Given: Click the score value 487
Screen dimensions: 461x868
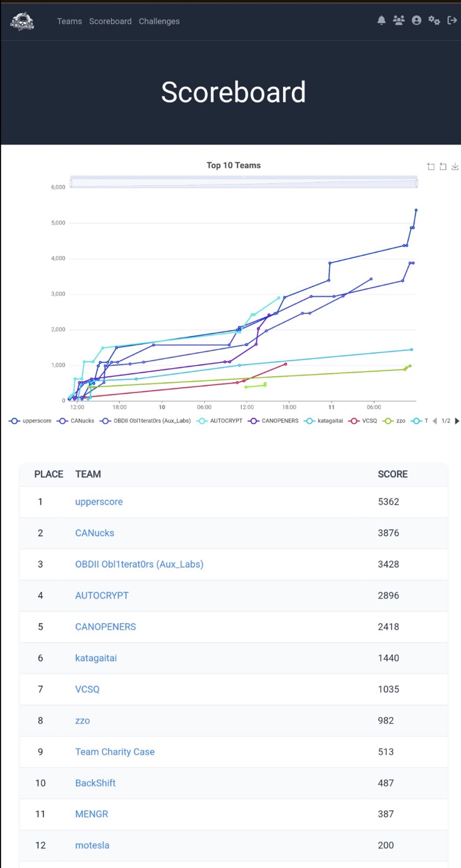Looking at the screenshot, I should [x=386, y=783].
